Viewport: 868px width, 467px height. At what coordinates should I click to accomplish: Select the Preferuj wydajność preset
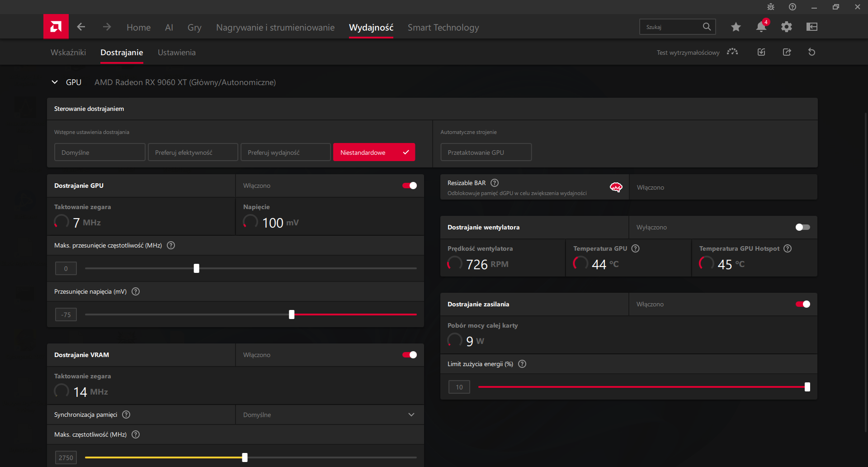click(285, 152)
